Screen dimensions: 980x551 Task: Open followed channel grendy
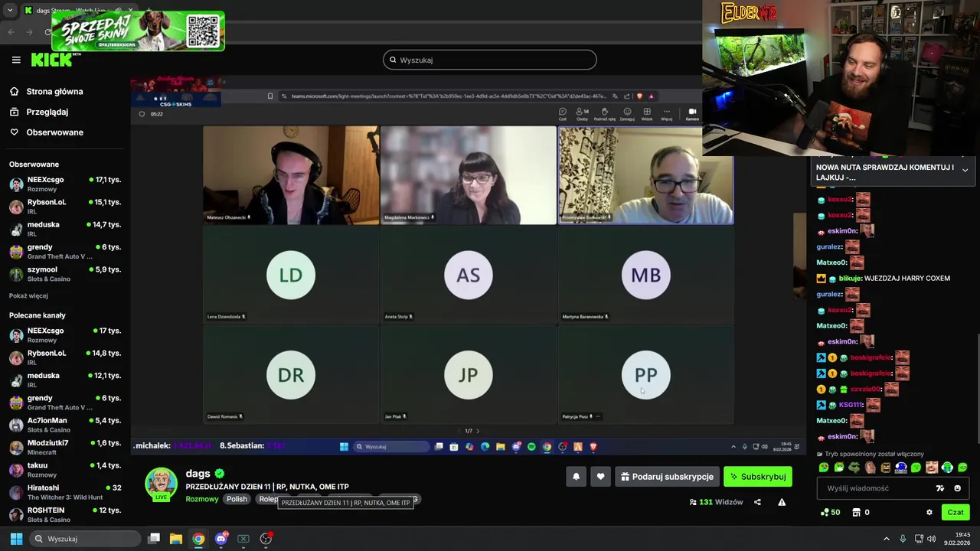click(x=65, y=252)
